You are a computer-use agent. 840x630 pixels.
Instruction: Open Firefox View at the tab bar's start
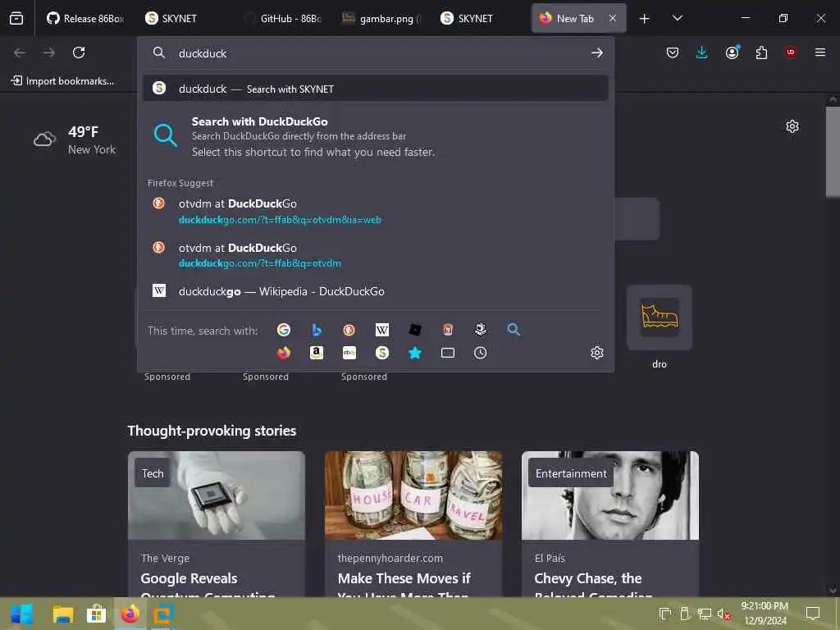coord(16,18)
